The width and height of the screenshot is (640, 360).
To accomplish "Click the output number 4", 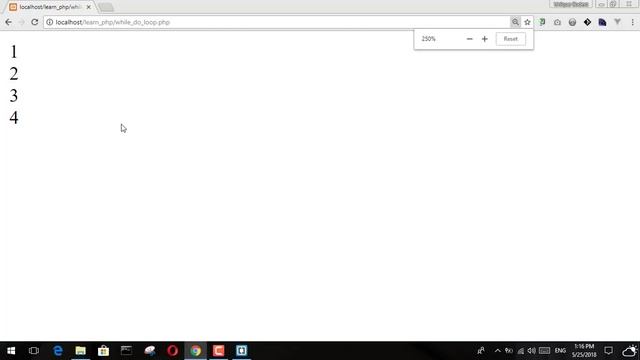I will click(x=14, y=118).
